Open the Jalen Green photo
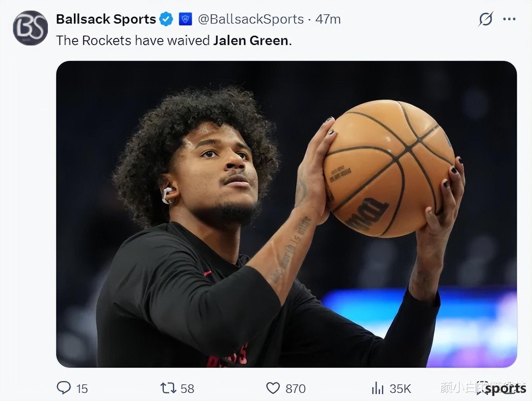Image resolution: width=532 pixels, height=401 pixels. tap(286, 214)
